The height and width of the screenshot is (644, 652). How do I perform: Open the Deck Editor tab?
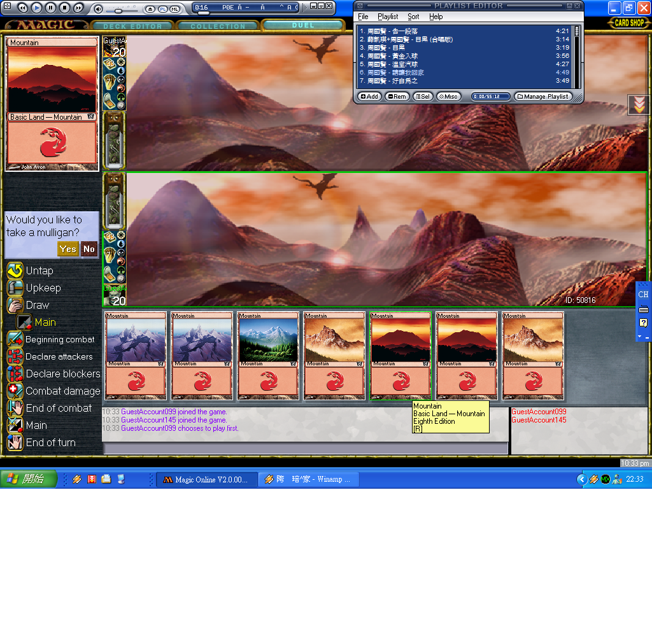coord(132,26)
